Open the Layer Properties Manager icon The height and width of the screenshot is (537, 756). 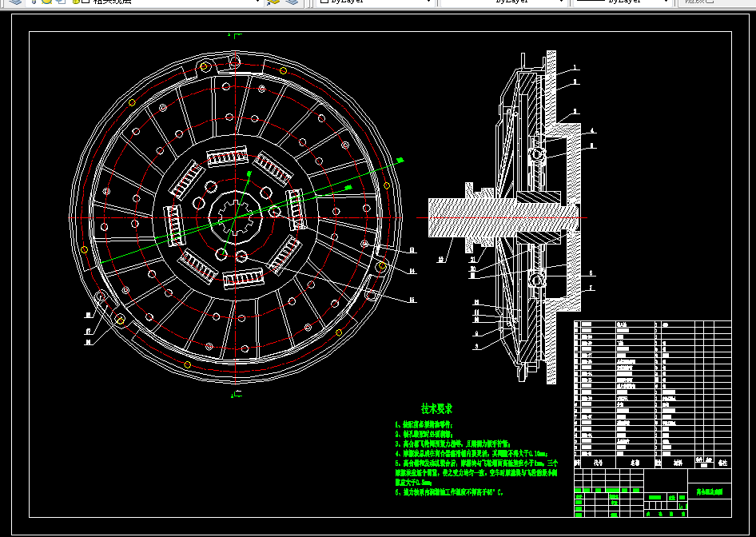click(15, 2)
